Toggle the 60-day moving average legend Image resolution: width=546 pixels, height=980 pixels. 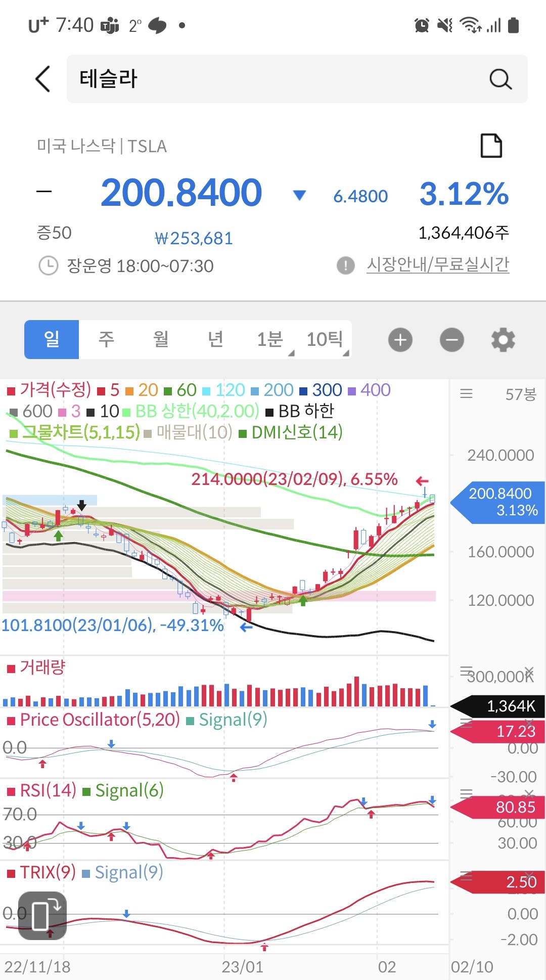tap(180, 390)
